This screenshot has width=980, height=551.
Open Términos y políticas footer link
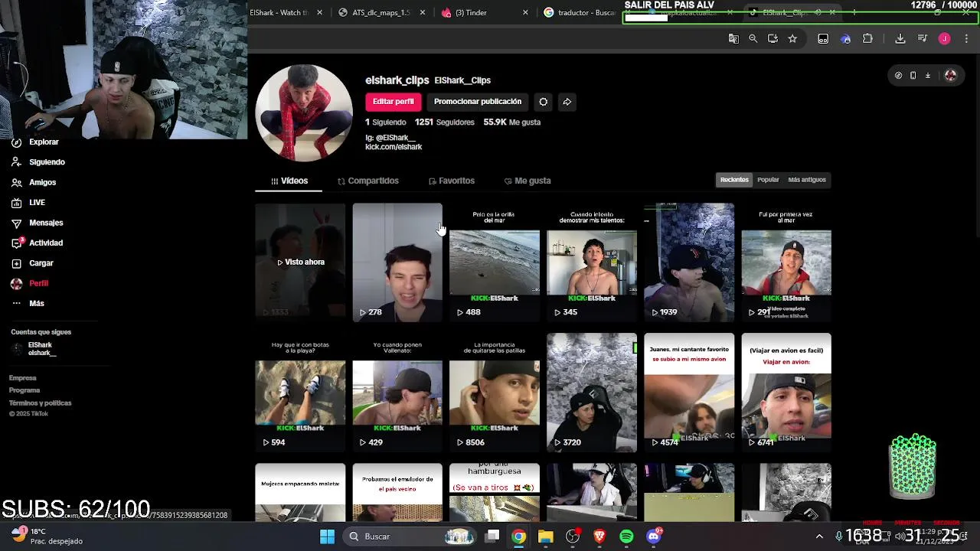(40, 403)
